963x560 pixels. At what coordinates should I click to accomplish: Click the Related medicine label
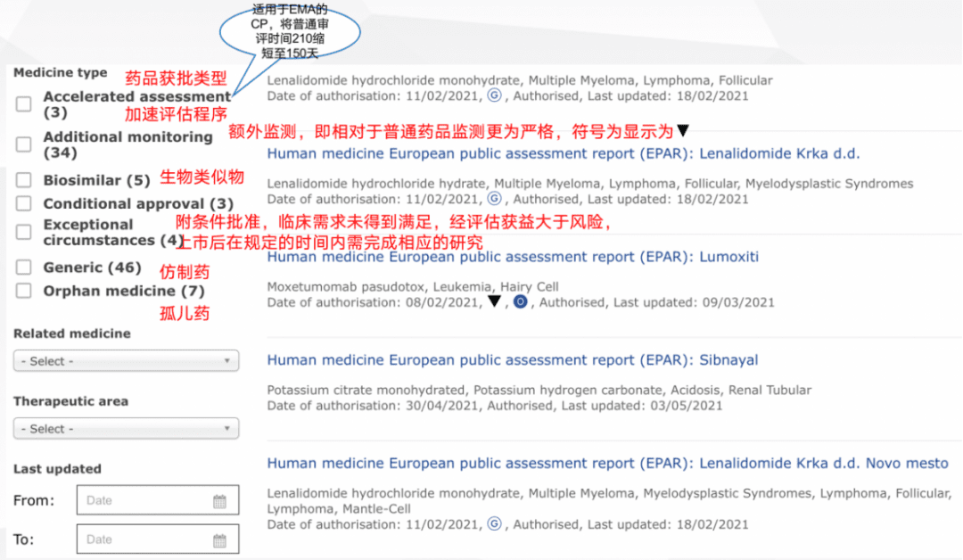(72, 334)
